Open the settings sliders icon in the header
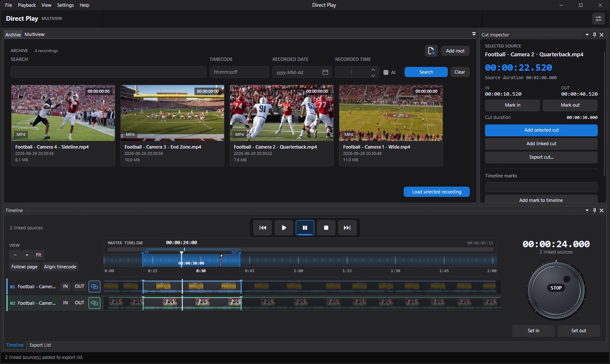610x364 pixels. click(x=599, y=19)
